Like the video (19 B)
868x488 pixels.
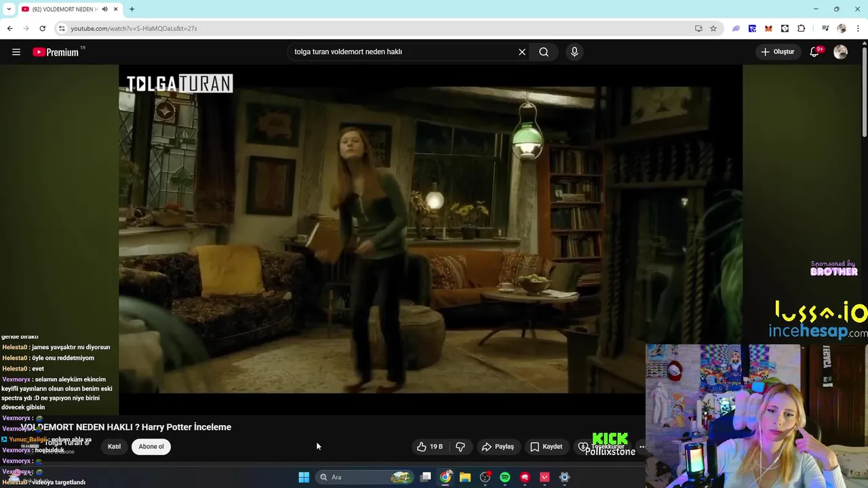coord(430,447)
